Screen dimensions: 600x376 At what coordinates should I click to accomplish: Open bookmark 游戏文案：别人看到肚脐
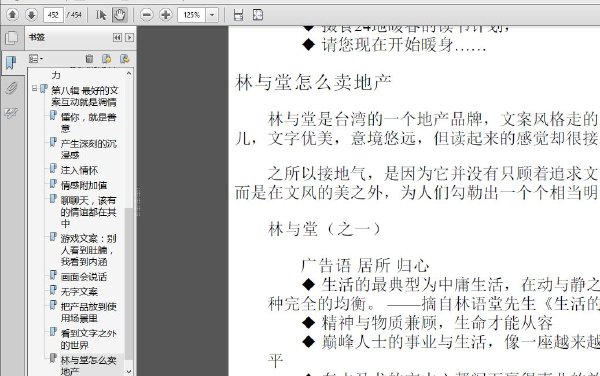88,250
